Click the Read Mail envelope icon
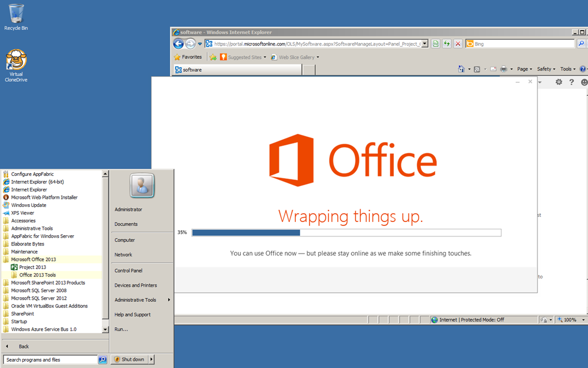Screen dimensions: 588x368 [x=493, y=69]
